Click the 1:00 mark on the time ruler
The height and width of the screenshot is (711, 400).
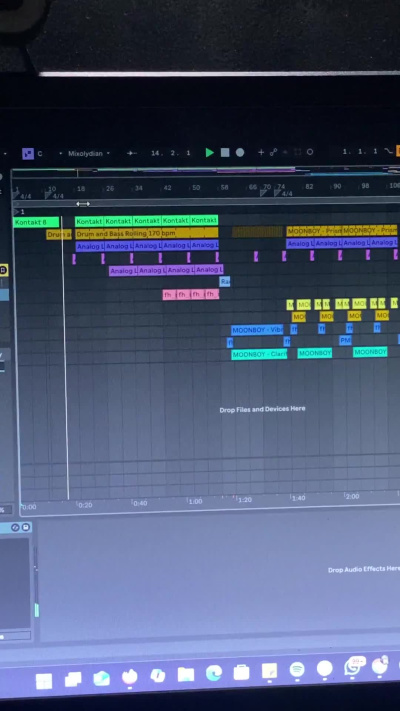point(195,501)
